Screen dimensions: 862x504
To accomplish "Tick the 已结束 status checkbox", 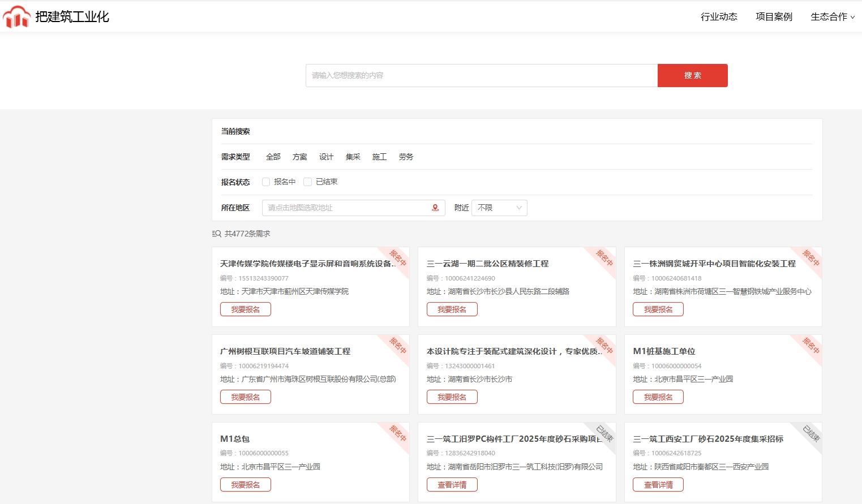I will click(x=308, y=182).
